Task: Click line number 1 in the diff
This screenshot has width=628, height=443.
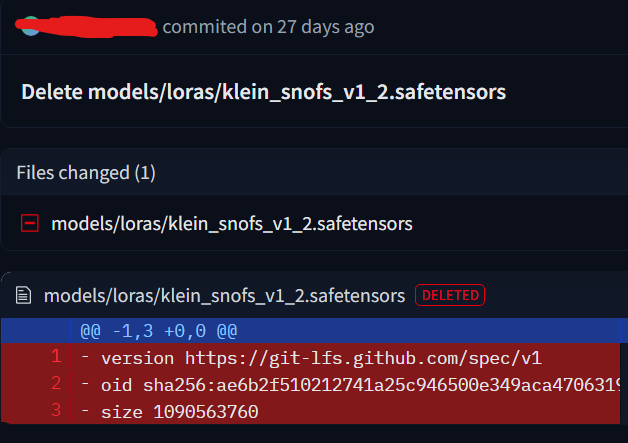Action: point(56,356)
